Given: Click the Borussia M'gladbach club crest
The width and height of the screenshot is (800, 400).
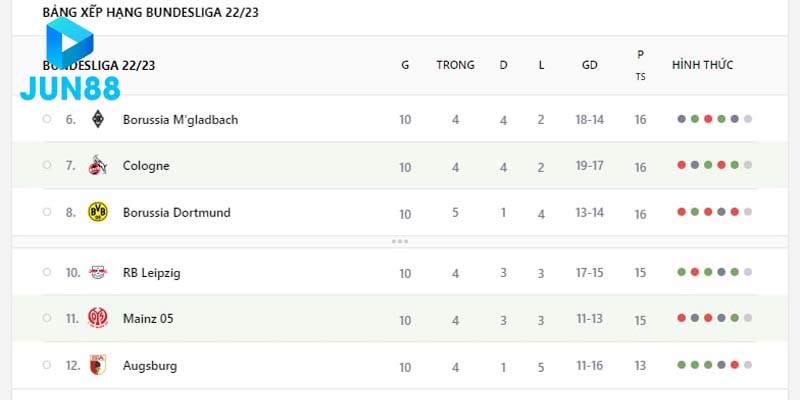Looking at the screenshot, I should tap(98, 120).
